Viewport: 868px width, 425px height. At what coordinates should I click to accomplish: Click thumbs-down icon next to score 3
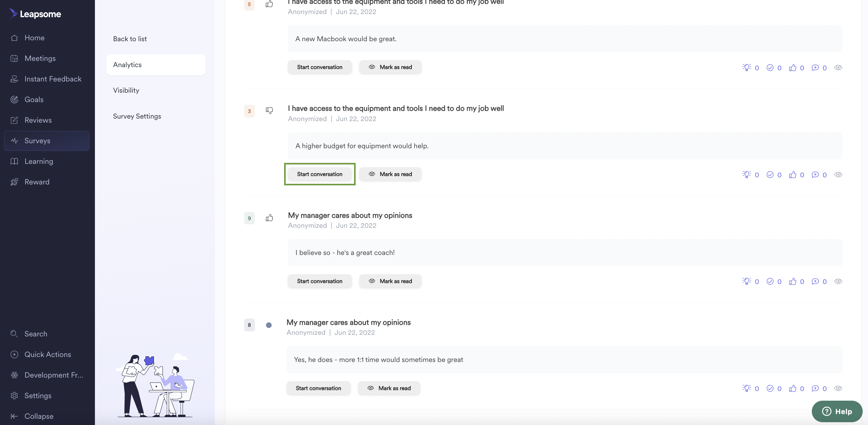[x=269, y=110]
